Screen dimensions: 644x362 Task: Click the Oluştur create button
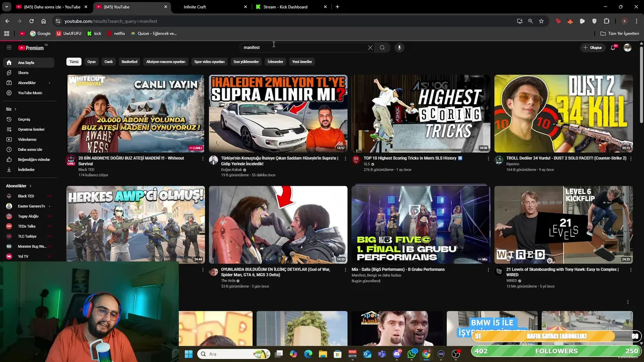coord(592,48)
